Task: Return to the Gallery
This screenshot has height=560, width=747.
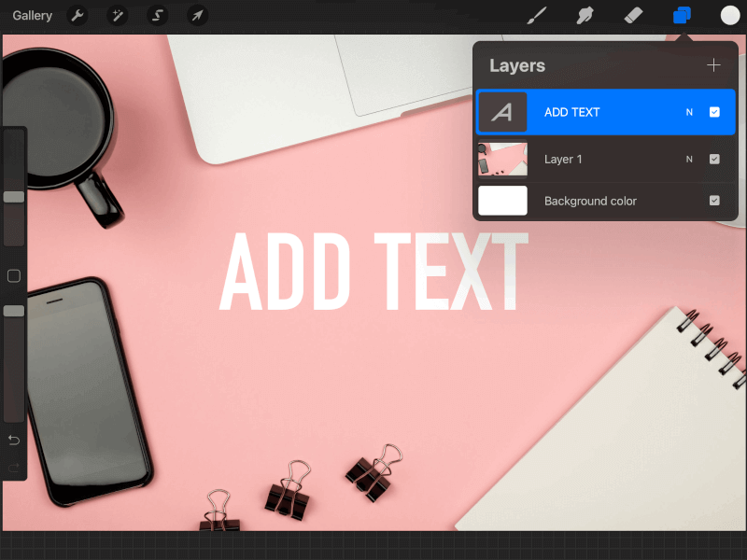Action: coord(32,16)
